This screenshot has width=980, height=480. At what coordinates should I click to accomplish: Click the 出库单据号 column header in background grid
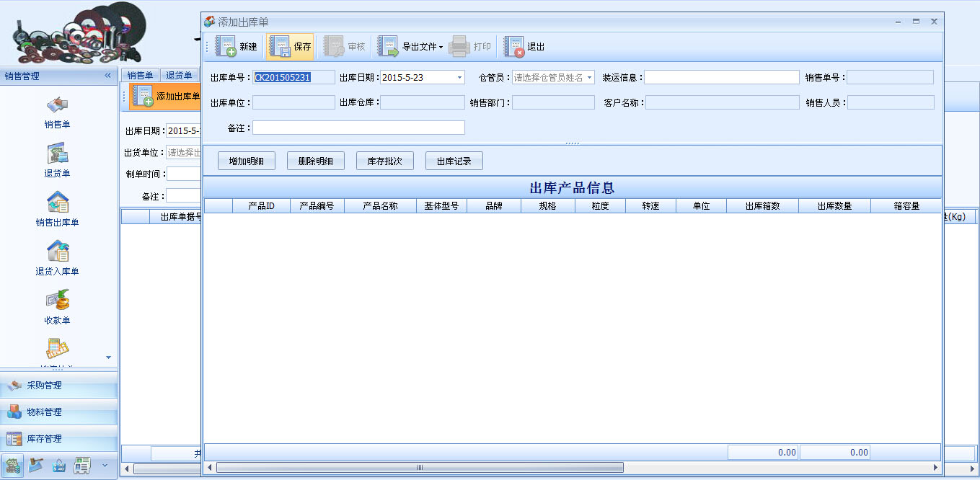coord(175,216)
